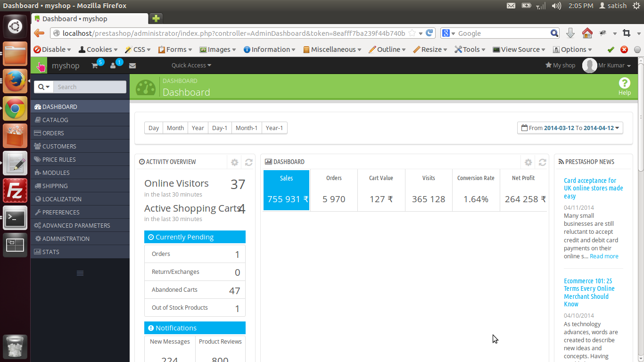Open the Dashboard stats panel settings gear
Viewport: 644px width, 362px height.
528,162
